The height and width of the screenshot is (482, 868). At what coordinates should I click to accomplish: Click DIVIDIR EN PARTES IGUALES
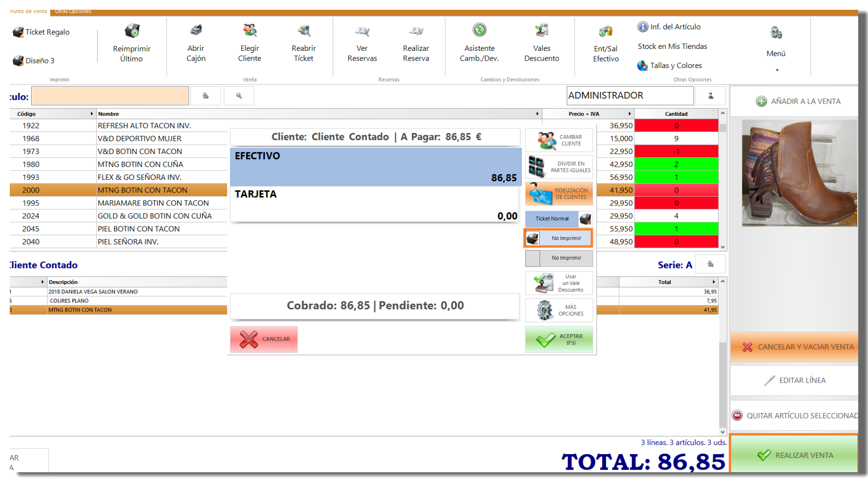(559, 167)
